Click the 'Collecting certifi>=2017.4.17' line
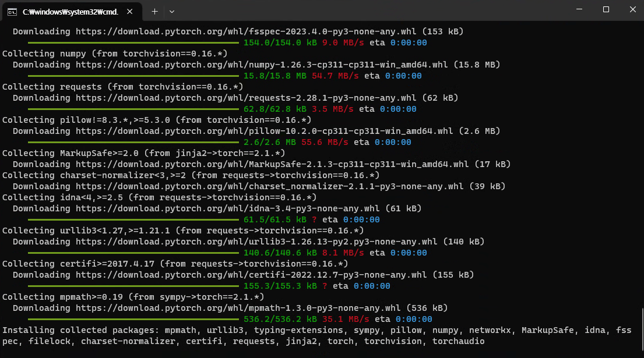The width and height of the screenshot is (644, 358). tap(175, 264)
